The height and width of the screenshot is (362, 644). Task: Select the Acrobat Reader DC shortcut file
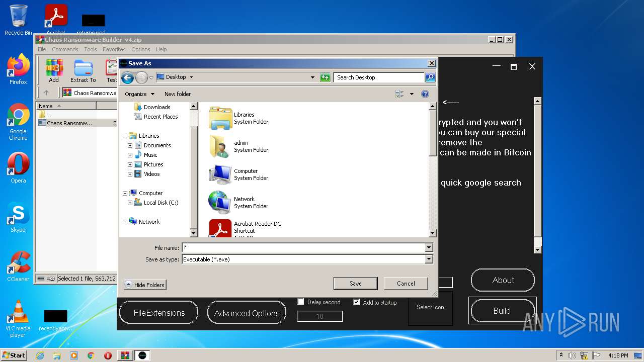click(x=245, y=228)
